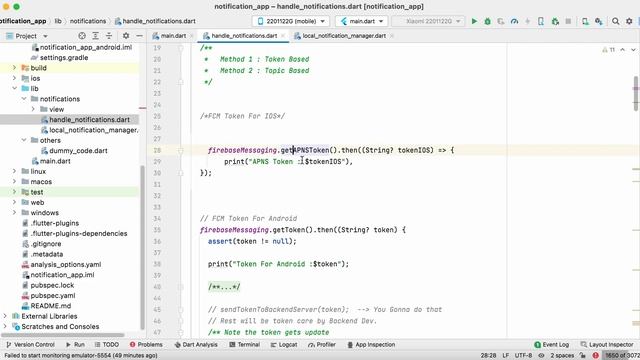Open IDE settings gear in top toolbar

coord(629,21)
